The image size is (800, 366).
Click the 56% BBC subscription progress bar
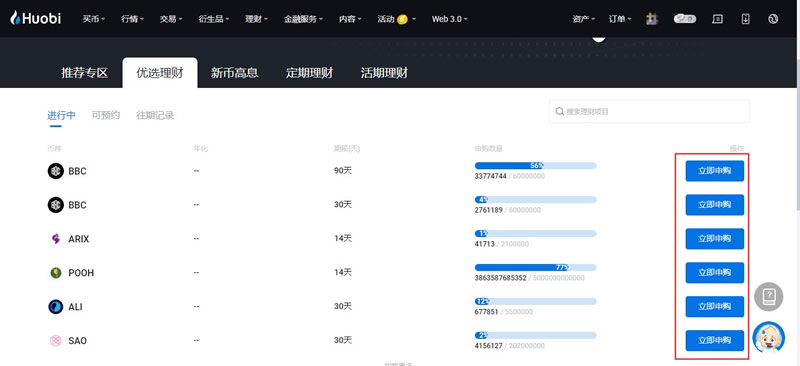[535, 165]
